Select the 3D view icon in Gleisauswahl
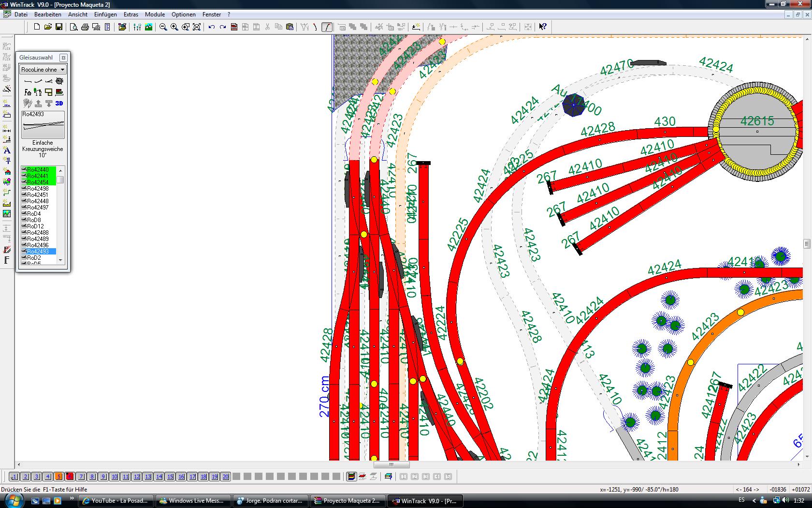The width and height of the screenshot is (812, 508). coord(59,103)
